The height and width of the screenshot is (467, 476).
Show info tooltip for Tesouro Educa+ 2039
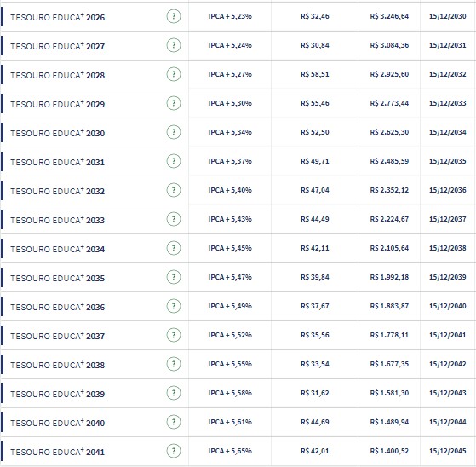point(174,393)
